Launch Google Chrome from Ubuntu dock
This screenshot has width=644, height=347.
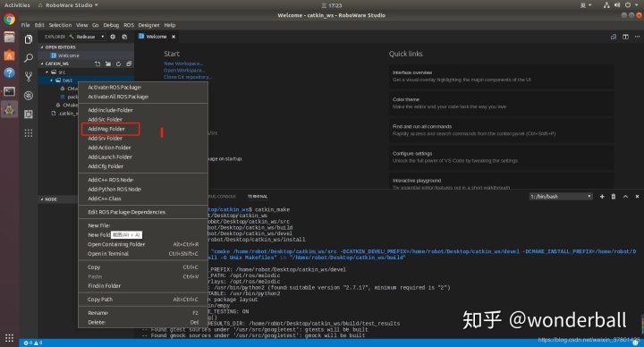(9, 20)
